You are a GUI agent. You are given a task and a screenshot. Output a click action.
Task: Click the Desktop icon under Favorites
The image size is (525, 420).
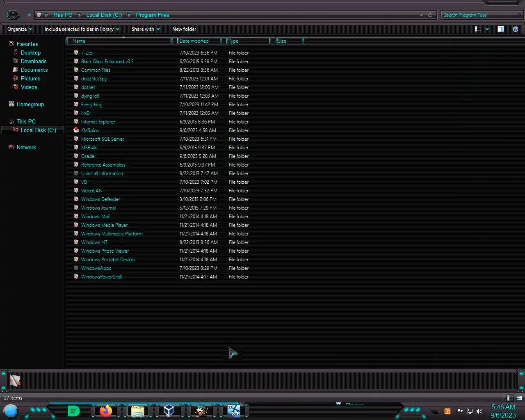point(16,52)
